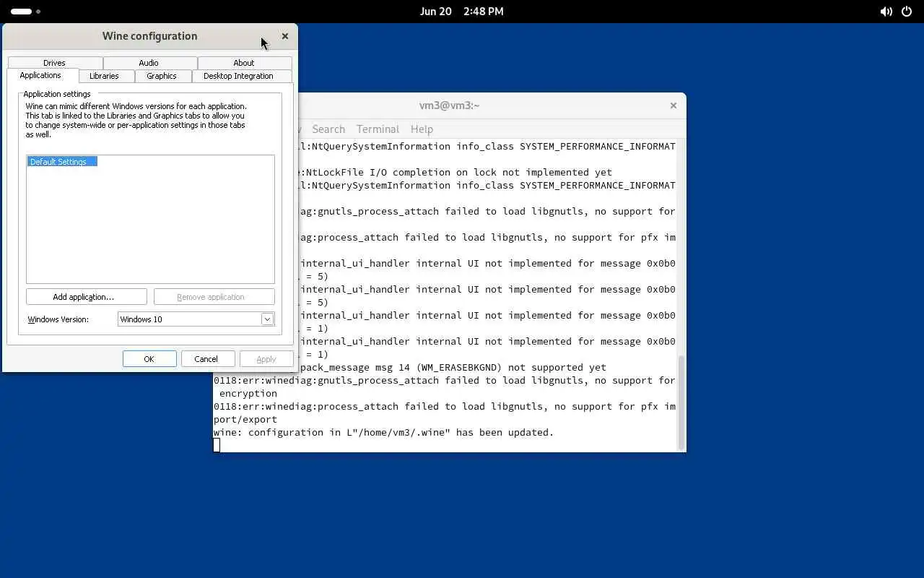Image resolution: width=924 pixels, height=578 pixels.
Task: Click the greyed Remove application button
Action: pos(214,297)
